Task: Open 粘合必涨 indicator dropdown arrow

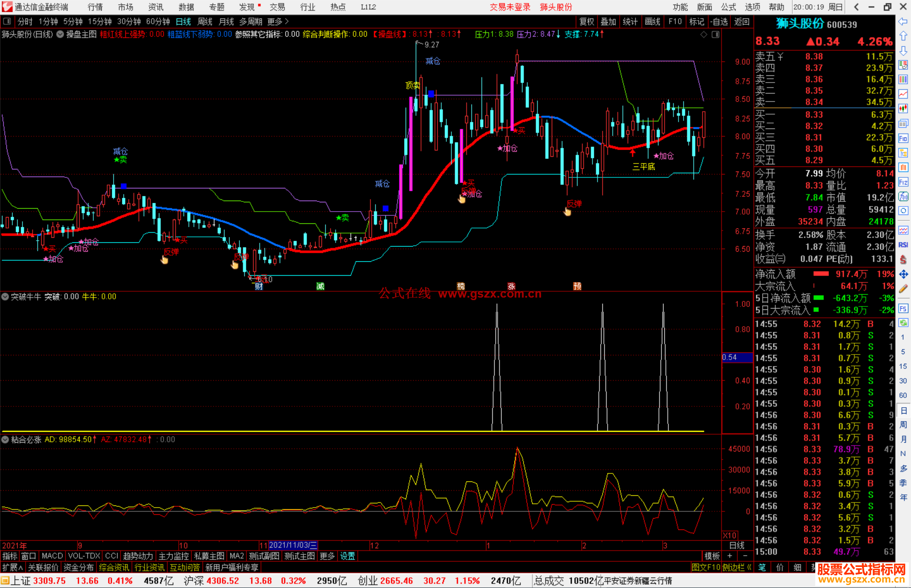Action: pos(5,440)
